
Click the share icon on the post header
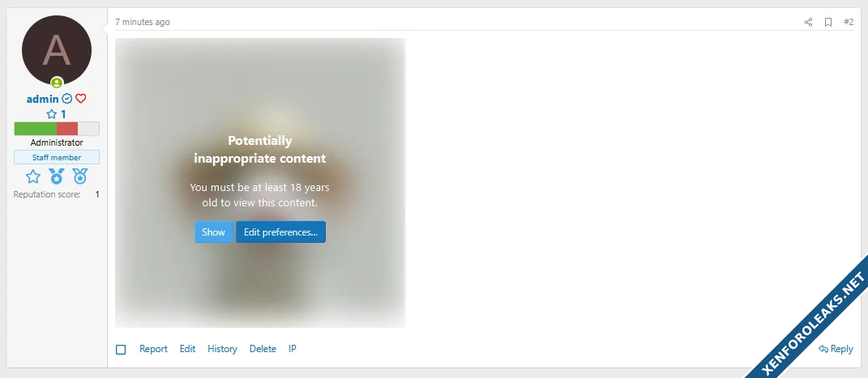coord(808,22)
